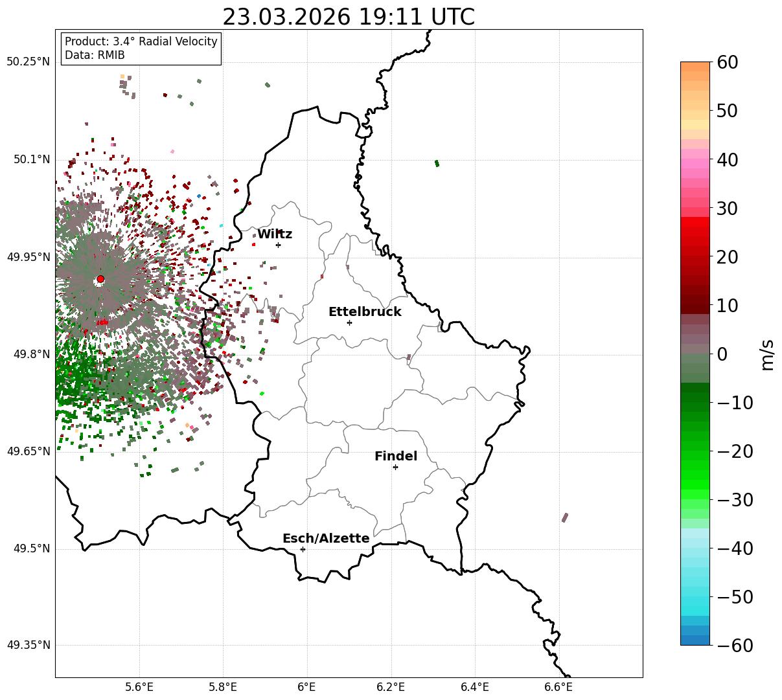Viewport: 782px width, 700px height.
Task: Click the colorbar −30 tick label
Action: point(735,500)
